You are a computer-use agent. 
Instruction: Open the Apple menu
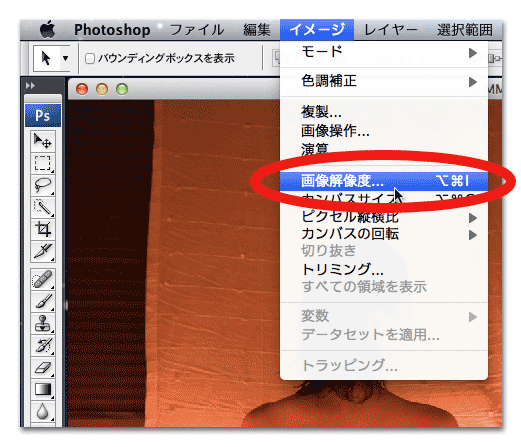pyautogui.click(x=48, y=29)
